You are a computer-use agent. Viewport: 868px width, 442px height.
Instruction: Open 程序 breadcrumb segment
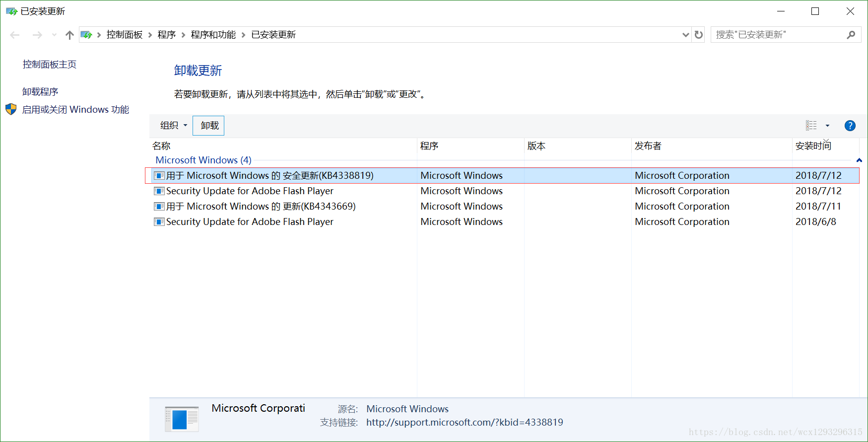click(167, 35)
